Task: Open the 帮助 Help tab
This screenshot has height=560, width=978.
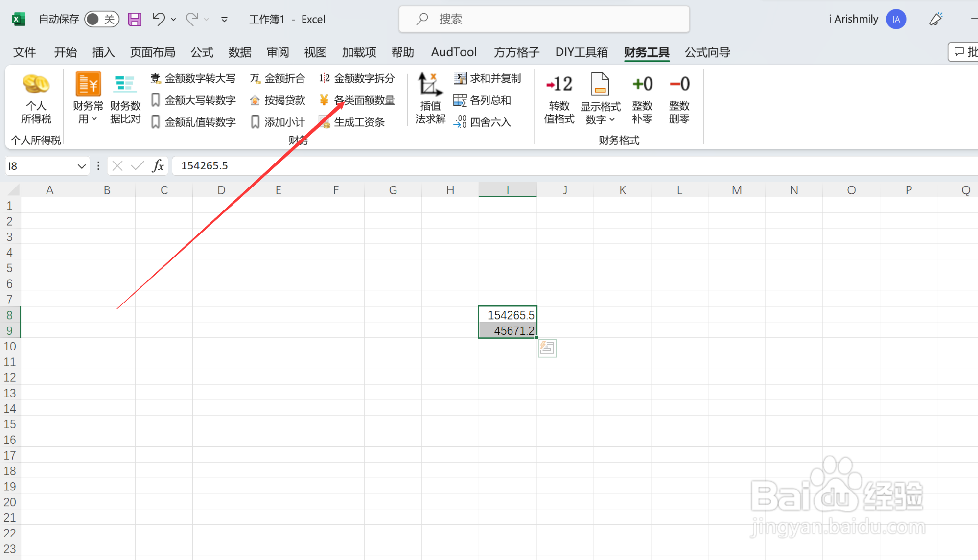Action: tap(403, 52)
